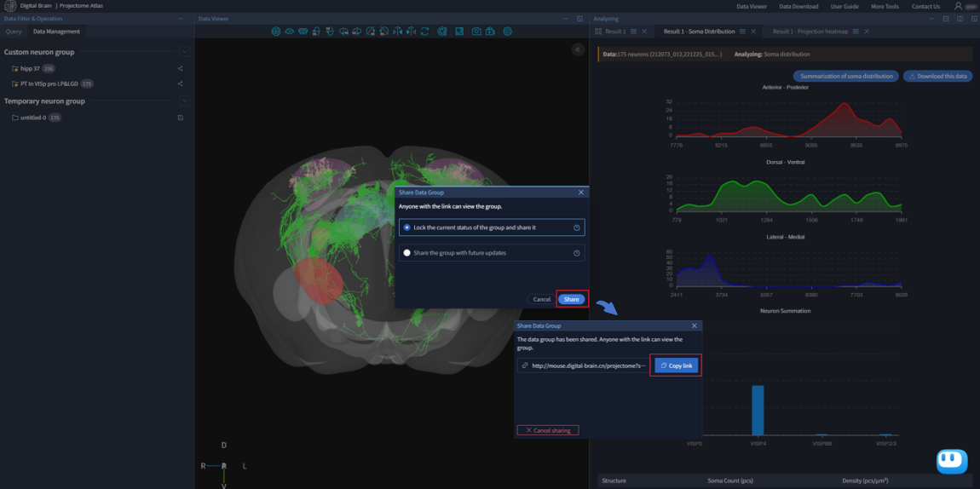The height and width of the screenshot is (489, 980).
Task: Click the reset view refresh icon
Action: [424, 32]
